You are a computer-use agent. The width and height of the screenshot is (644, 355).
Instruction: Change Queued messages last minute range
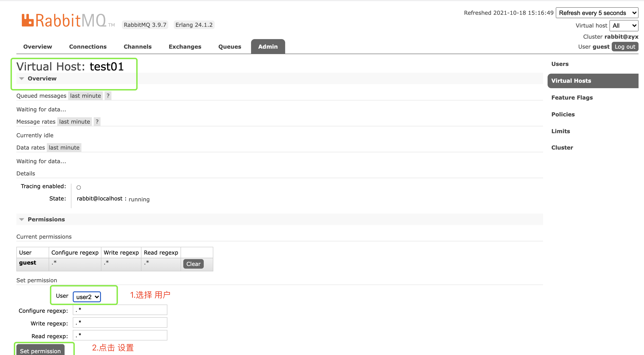click(85, 96)
